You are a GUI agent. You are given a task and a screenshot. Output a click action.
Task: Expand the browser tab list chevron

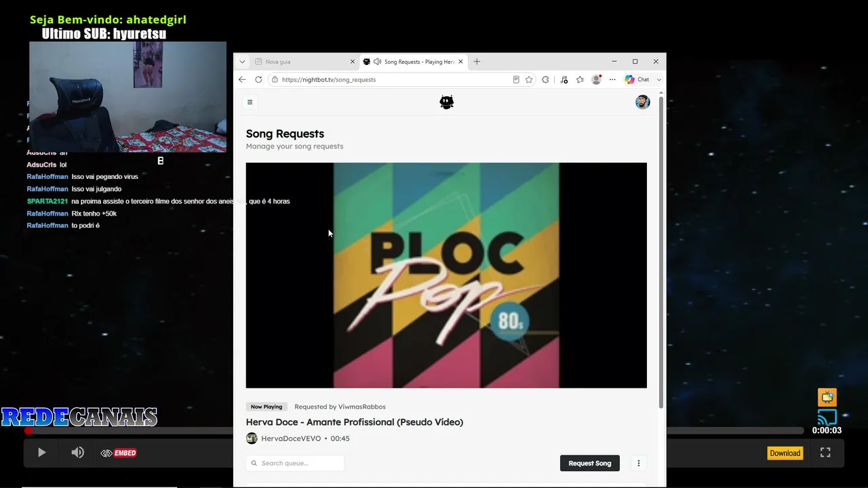(x=242, y=62)
